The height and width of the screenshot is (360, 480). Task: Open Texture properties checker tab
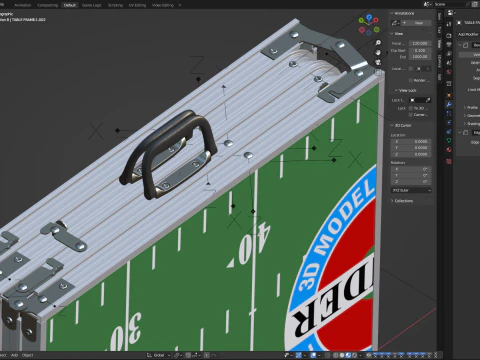pyautogui.click(x=449, y=161)
